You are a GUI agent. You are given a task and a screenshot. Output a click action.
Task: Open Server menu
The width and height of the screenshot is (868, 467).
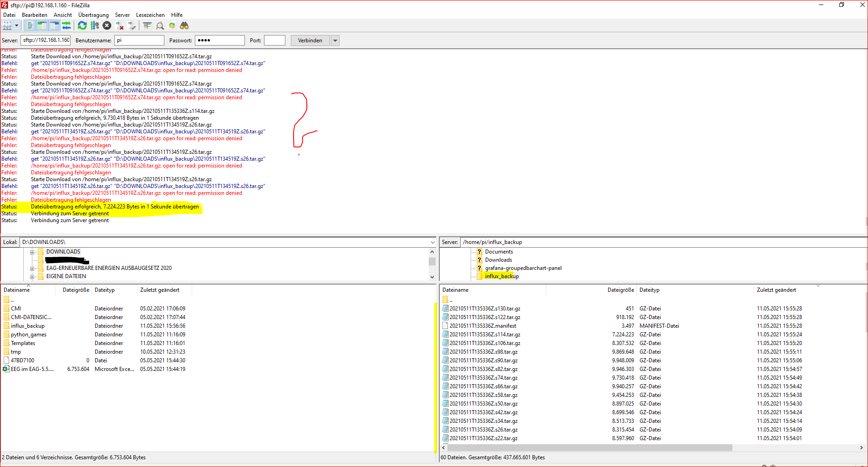pyautogui.click(x=122, y=15)
